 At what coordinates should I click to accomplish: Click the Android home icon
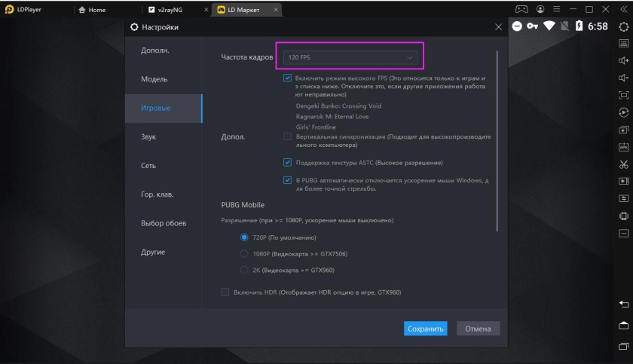pos(624,325)
